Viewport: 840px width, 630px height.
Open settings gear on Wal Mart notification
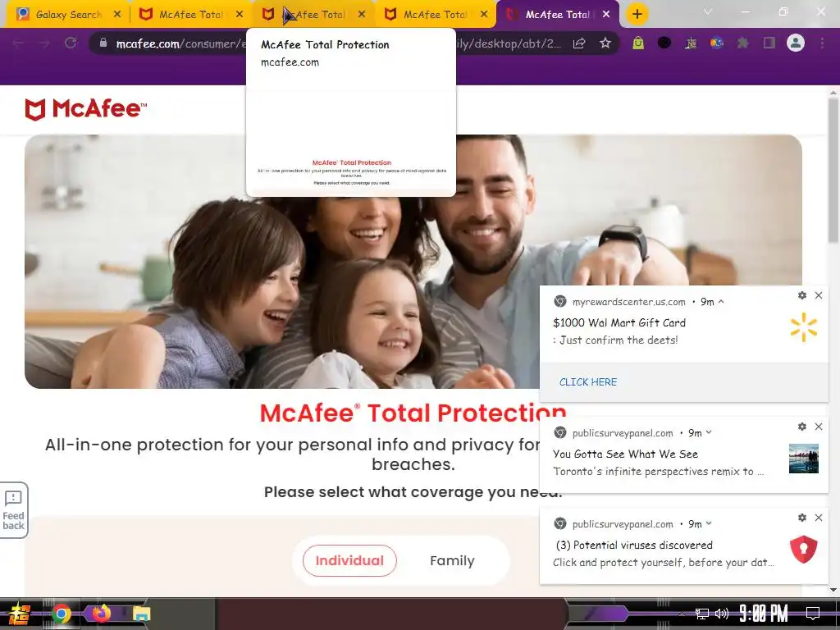(x=802, y=295)
